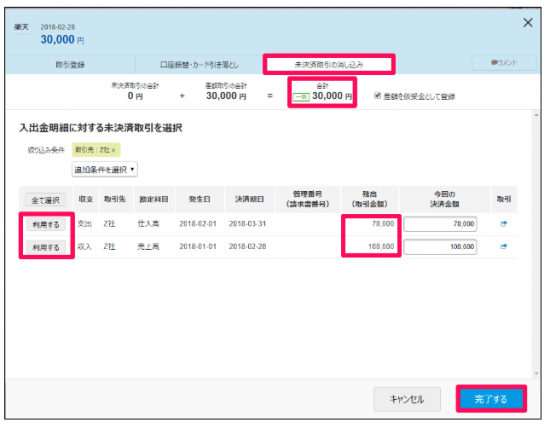Remove the 取引先:Z社 filter tag
The height and width of the screenshot is (434, 550).
point(113,150)
